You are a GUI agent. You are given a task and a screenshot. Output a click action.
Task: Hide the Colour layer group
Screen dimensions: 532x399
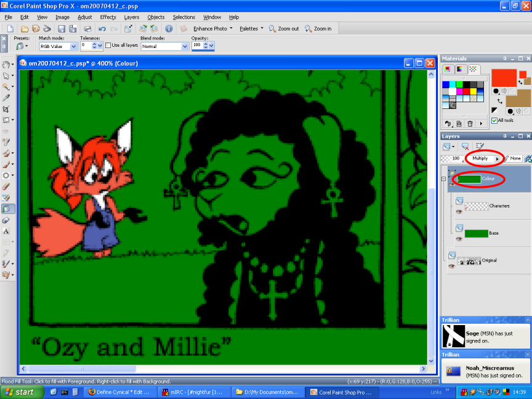coord(451,184)
